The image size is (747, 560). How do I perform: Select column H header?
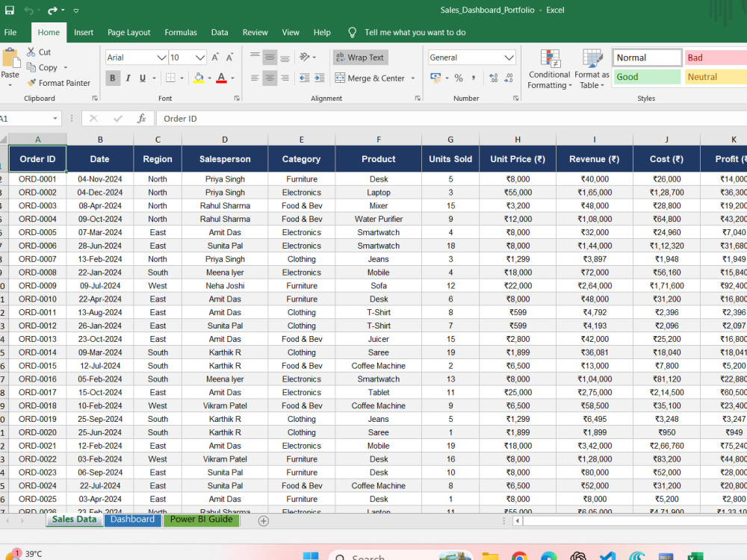518,140
